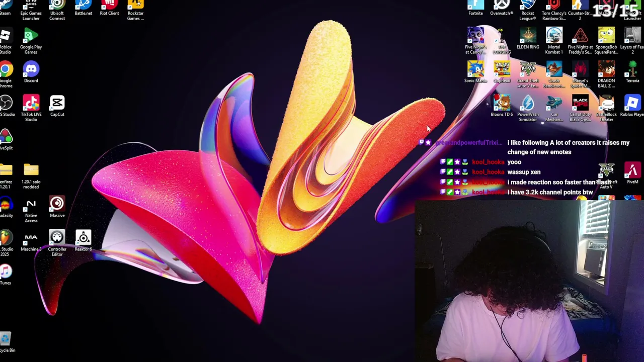Click the Roblox Studio desktop icon
This screenshot has width=644, height=362.
[6, 42]
